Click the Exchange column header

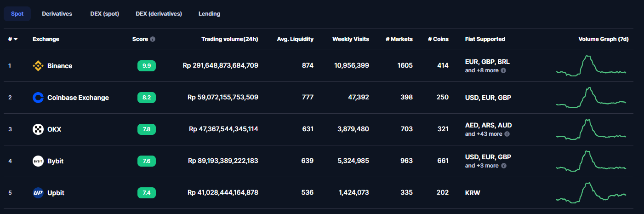click(x=46, y=39)
